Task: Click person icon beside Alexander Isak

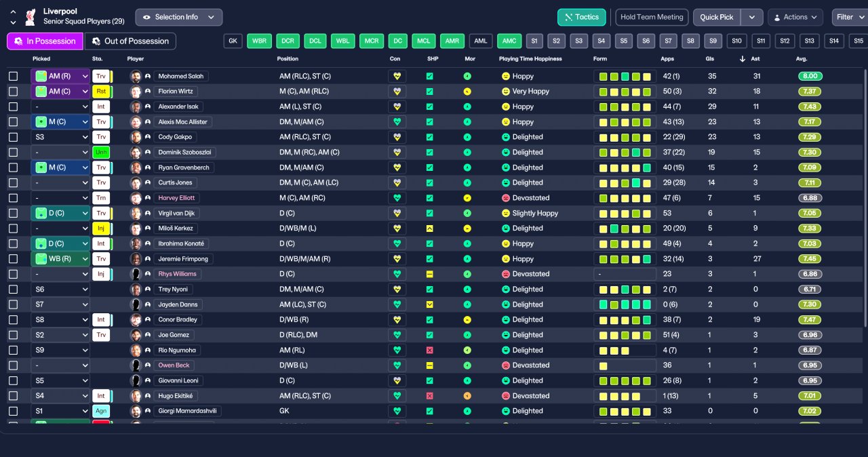Action: [148, 106]
